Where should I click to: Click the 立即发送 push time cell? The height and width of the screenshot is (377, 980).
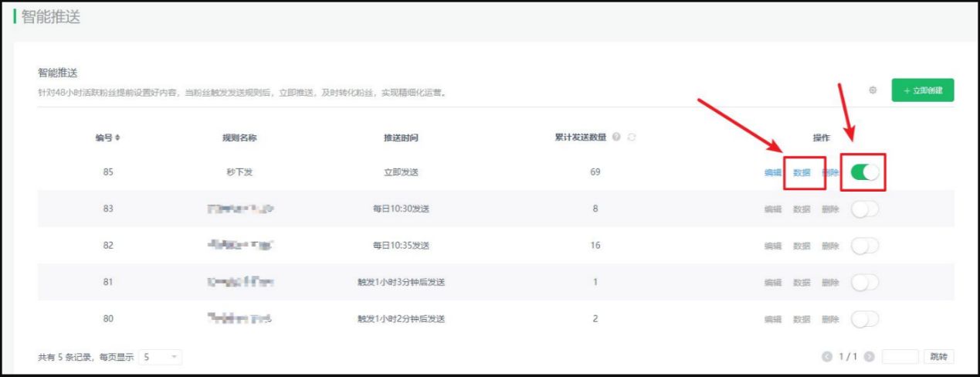pos(402,172)
